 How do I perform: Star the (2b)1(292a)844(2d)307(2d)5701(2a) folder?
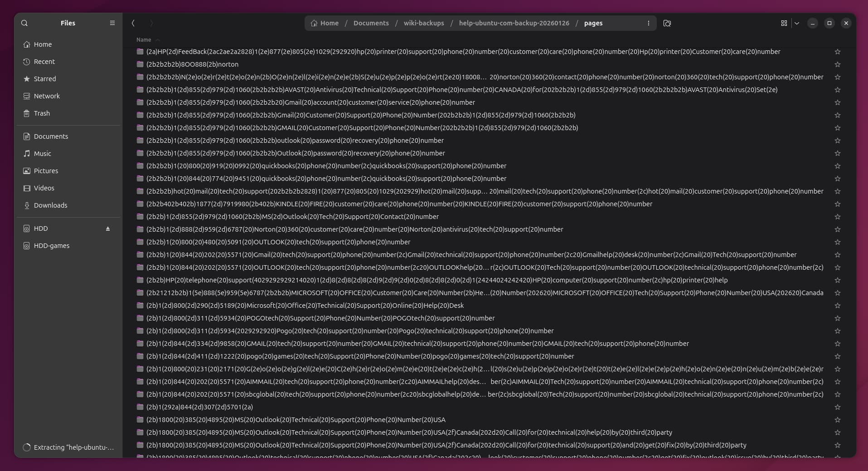click(x=837, y=407)
